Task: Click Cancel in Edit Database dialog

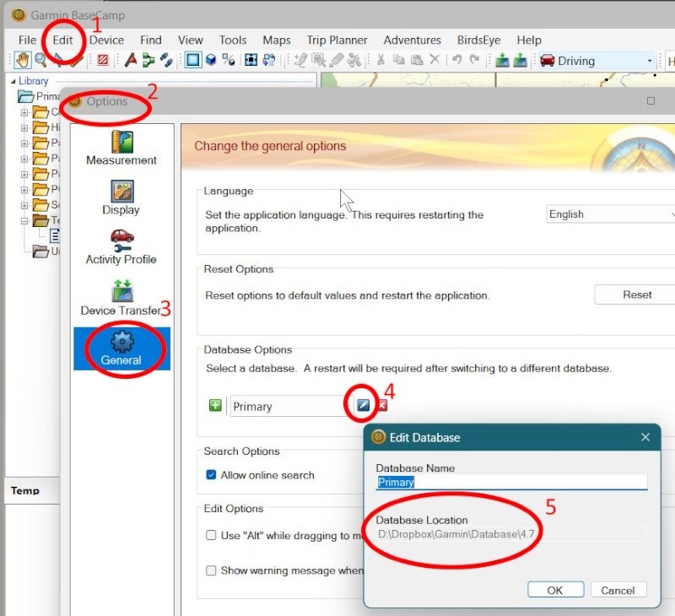Action: [x=618, y=590]
